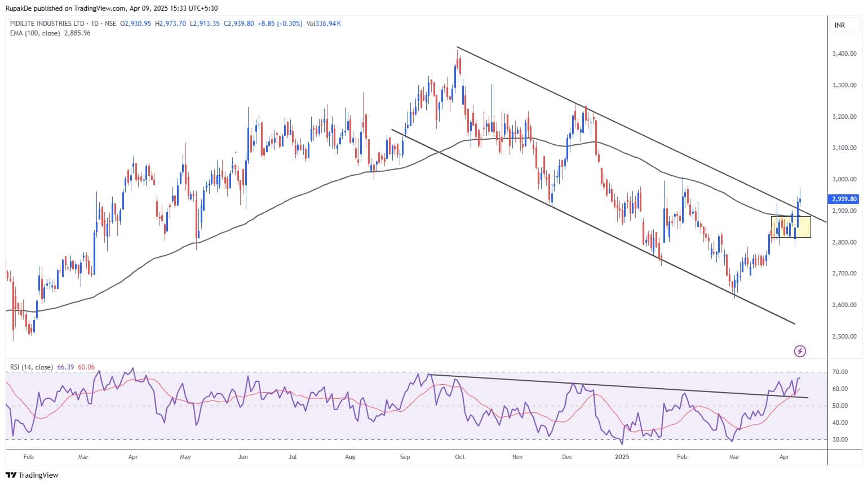Click the Jul label on time axis
The height and width of the screenshot is (485, 868).
(293, 457)
